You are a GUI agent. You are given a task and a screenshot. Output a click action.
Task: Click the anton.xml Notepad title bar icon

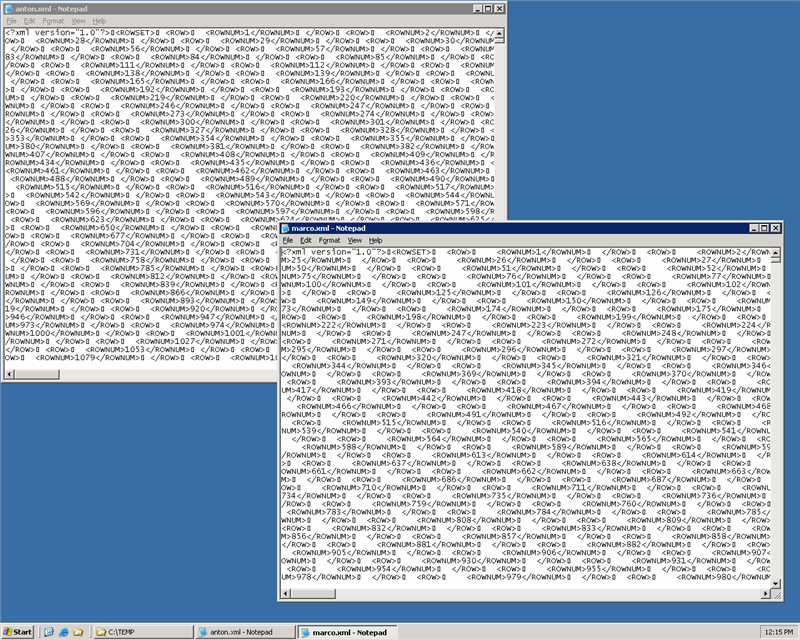coord(9,9)
